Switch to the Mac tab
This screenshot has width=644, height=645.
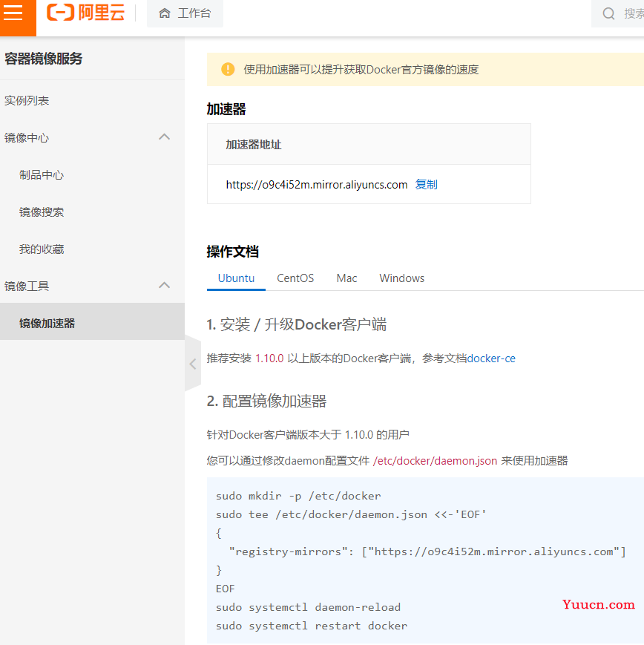346,278
